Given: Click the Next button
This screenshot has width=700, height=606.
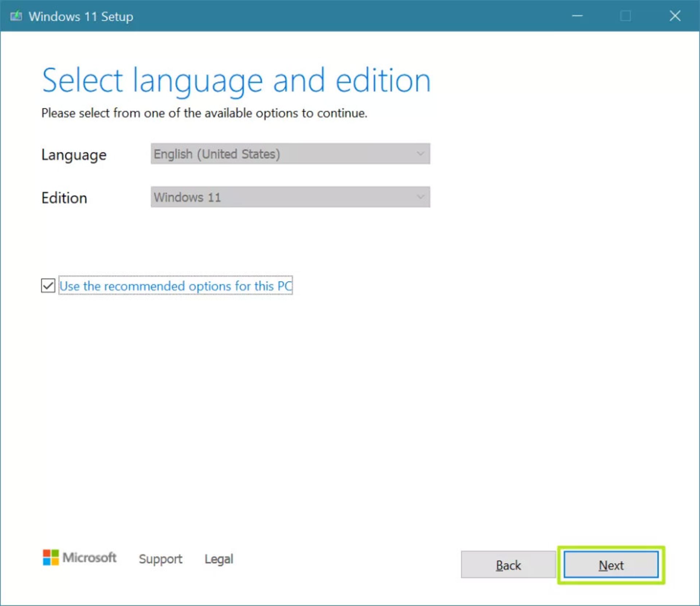Looking at the screenshot, I should click(x=611, y=565).
